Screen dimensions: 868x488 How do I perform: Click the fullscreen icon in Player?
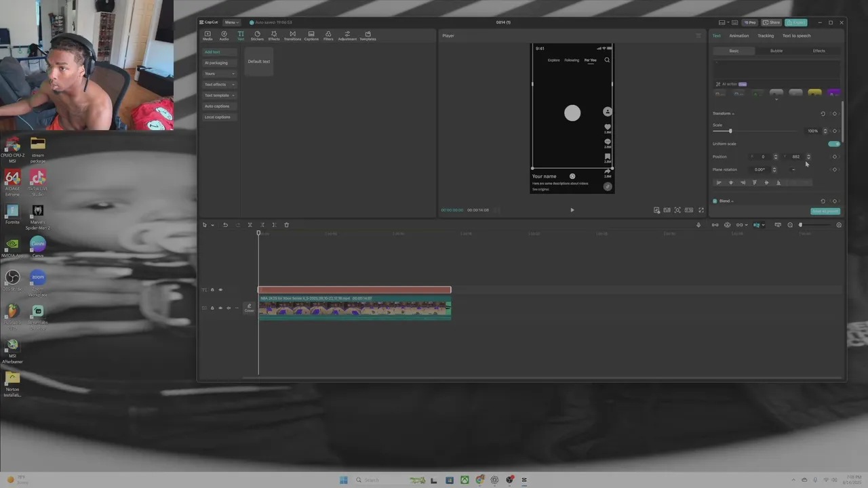click(701, 210)
